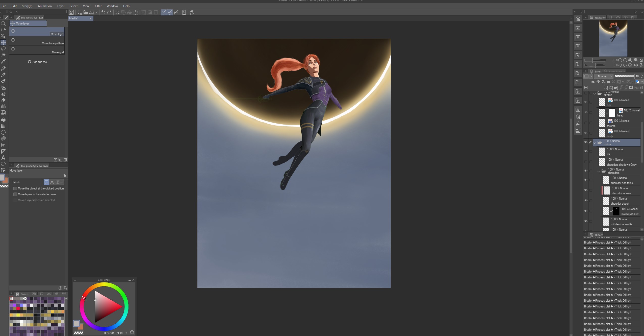Click the Navigator canvas thumbnail preview
The height and width of the screenshot is (336, 644).
(613, 39)
